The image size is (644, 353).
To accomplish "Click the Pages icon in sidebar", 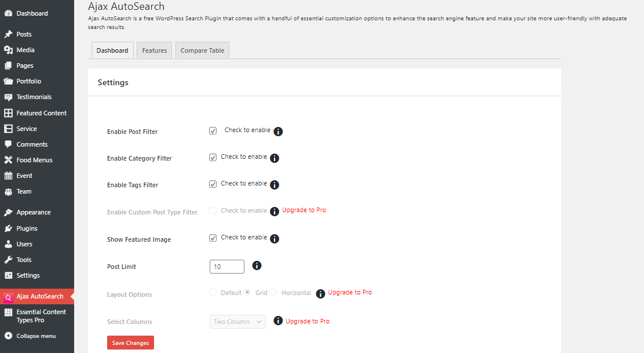I will 8,65.
